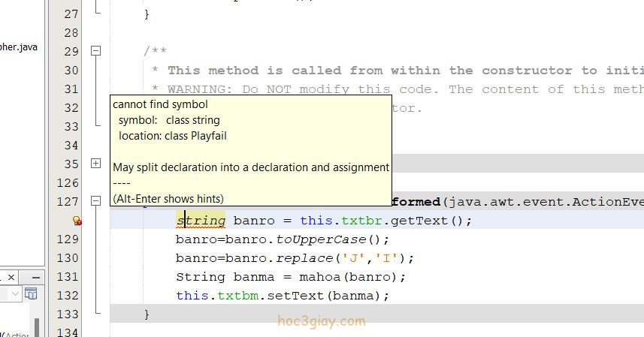Select the file ending in pher.java

(x=19, y=47)
